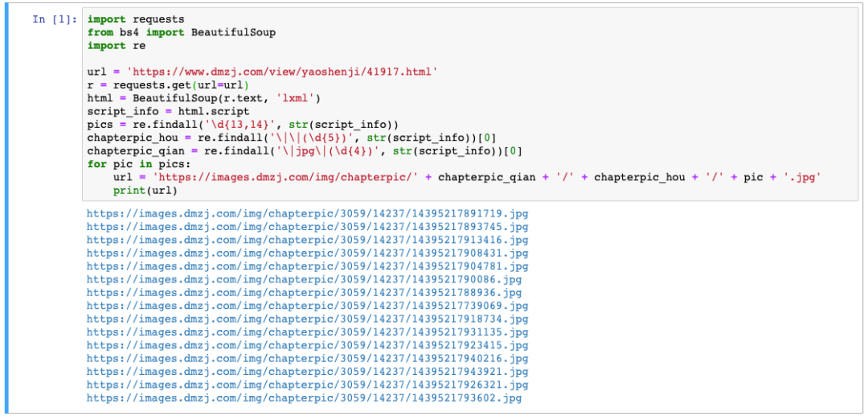Click the print(url) line in code
This screenshot has width=868, height=416.
point(145,191)
